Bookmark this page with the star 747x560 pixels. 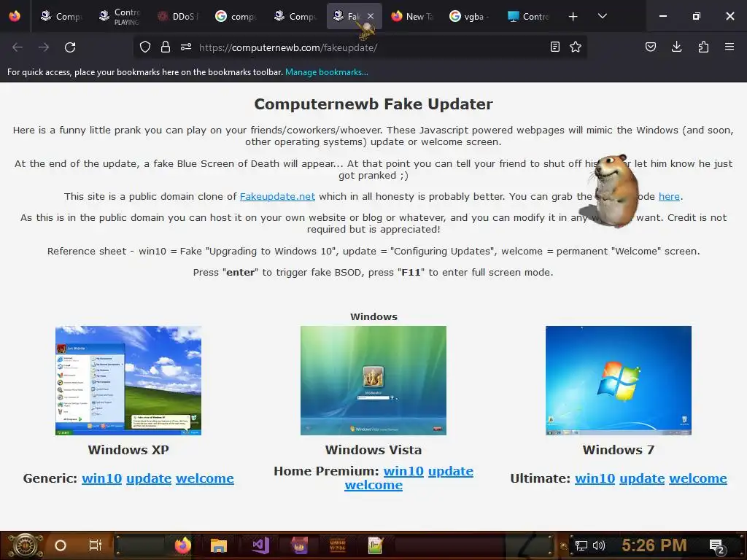point(576,47)
